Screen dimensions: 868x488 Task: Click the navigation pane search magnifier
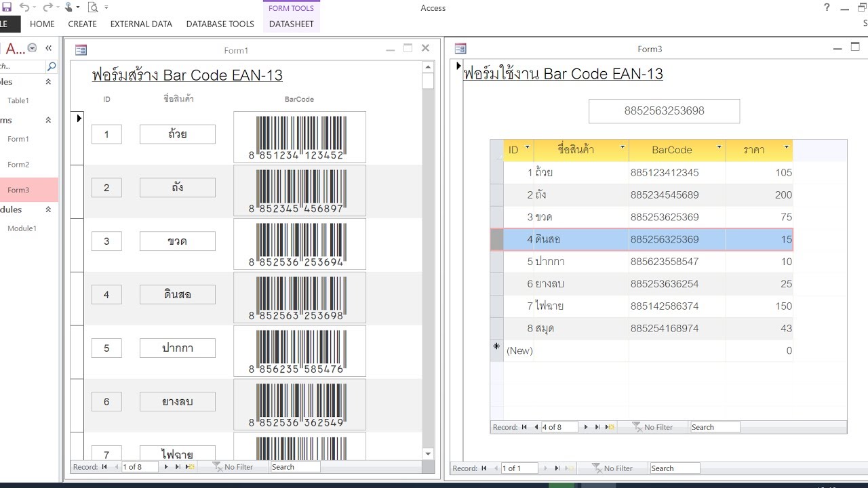point(52,66)
